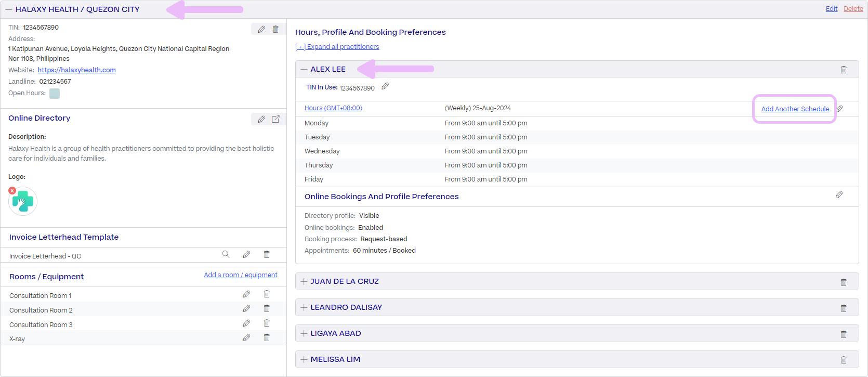Click the Delete link at top right

[853, 9]
